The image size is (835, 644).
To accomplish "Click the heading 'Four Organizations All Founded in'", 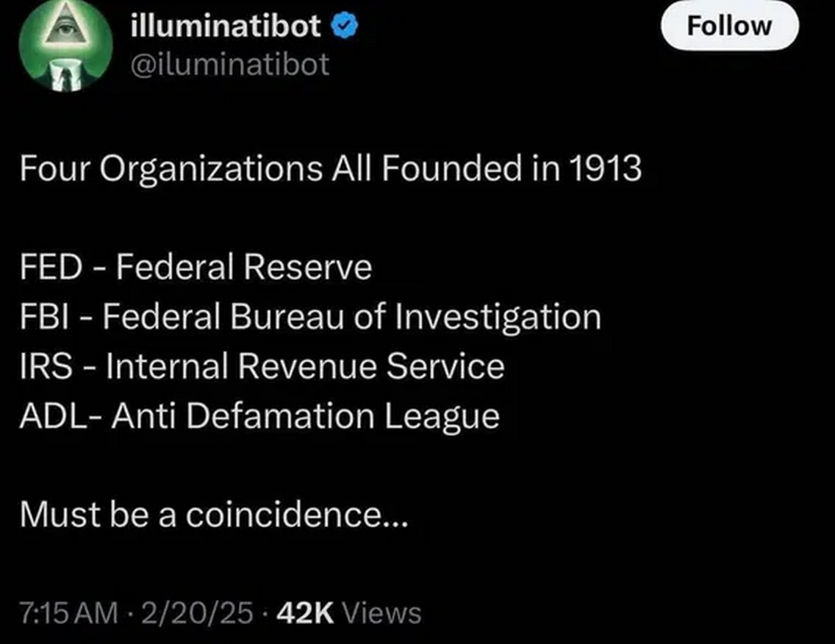I will point(290,169).
